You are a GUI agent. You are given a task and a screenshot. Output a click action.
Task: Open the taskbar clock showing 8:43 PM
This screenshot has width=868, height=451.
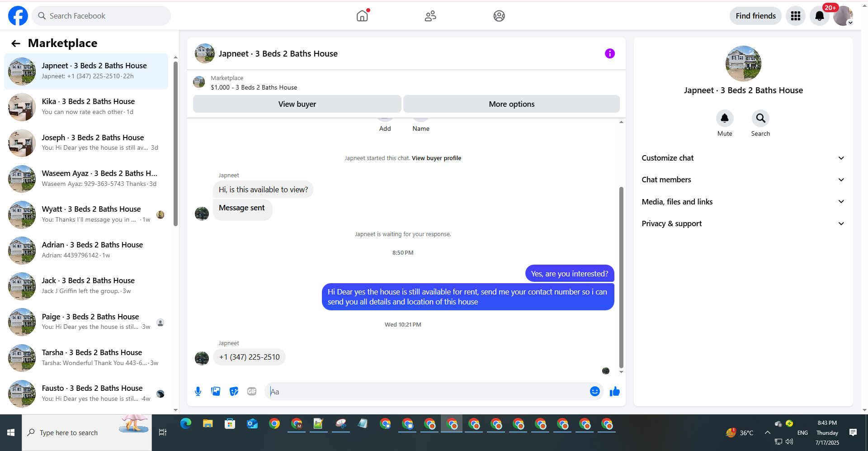(x=827, y=432)
